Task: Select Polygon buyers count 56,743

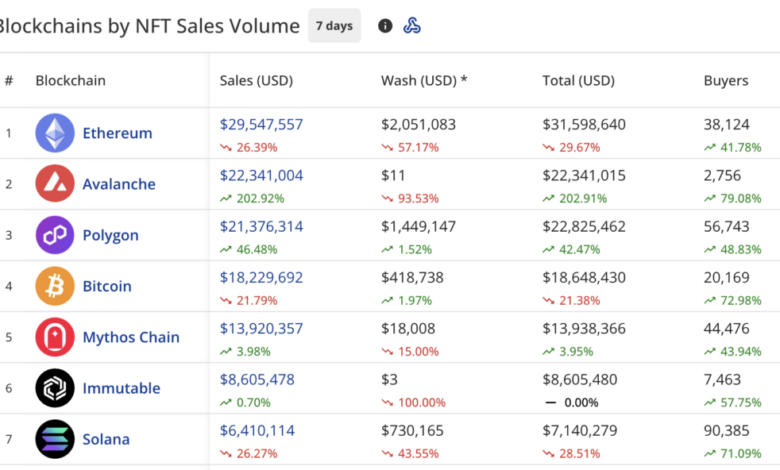Action: coord(726,227)
